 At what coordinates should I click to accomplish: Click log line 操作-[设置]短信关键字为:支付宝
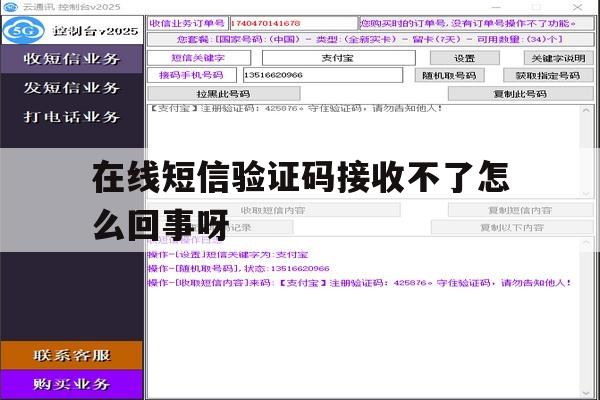[228, 255]
